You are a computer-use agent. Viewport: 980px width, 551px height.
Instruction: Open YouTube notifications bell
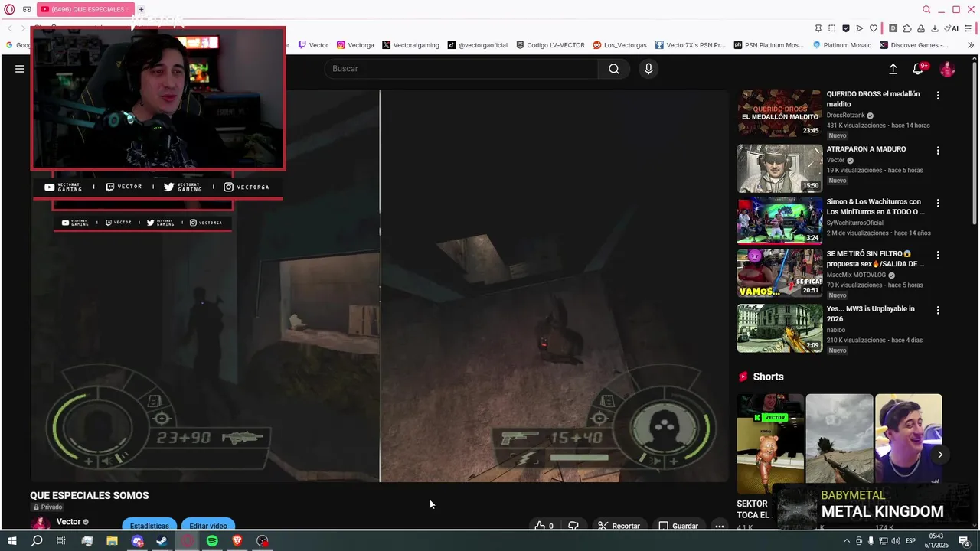[918, 69]
